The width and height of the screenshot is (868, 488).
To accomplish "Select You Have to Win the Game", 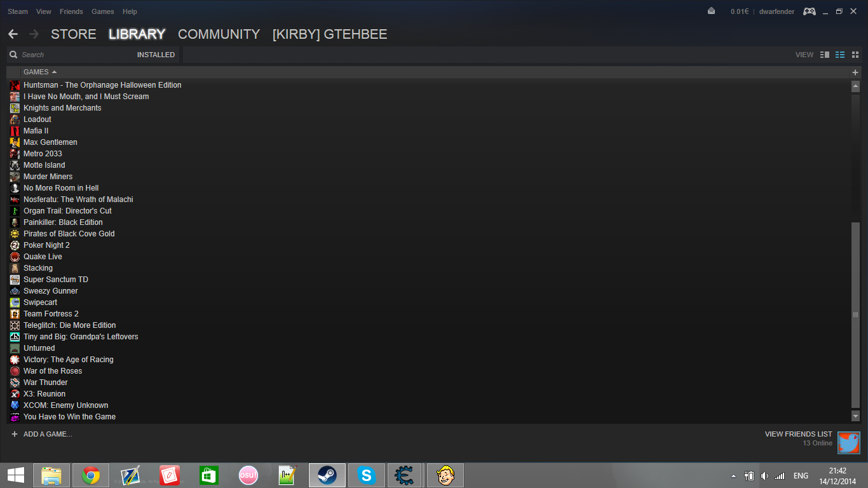I will (70, 417).
